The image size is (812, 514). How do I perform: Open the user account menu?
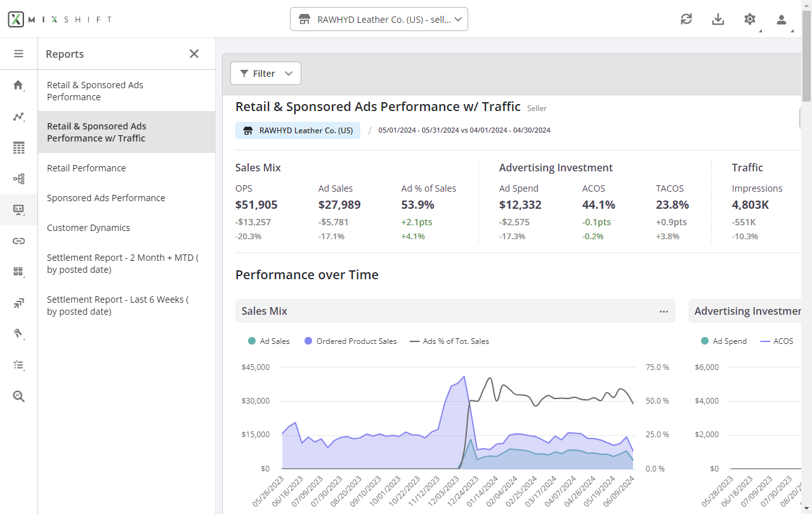782,19
